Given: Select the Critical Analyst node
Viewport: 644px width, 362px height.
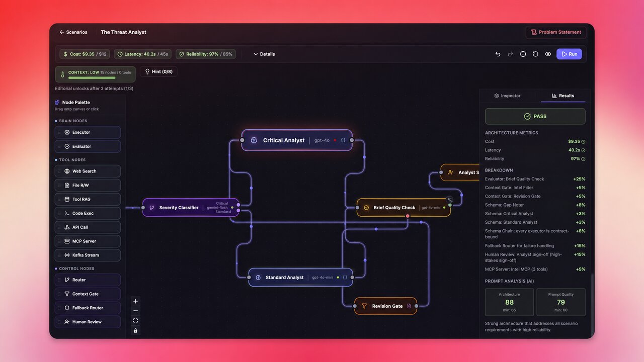Looking at the screenshot, I should click(x=297, y=140).
